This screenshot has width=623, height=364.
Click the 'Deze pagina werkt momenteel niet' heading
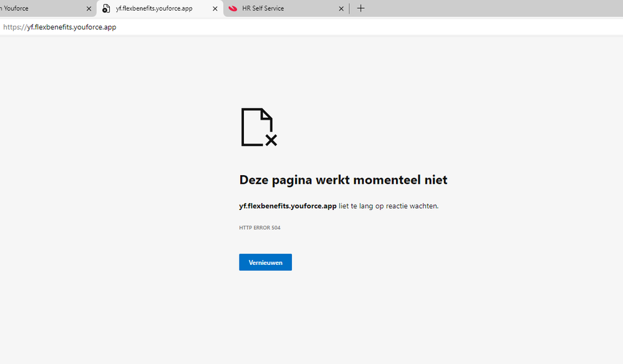point(343,180)
